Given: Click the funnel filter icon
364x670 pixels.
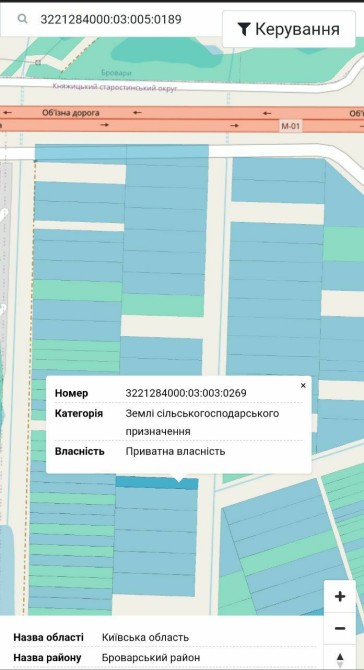Looking at the screenshot, I should point(244,29).
